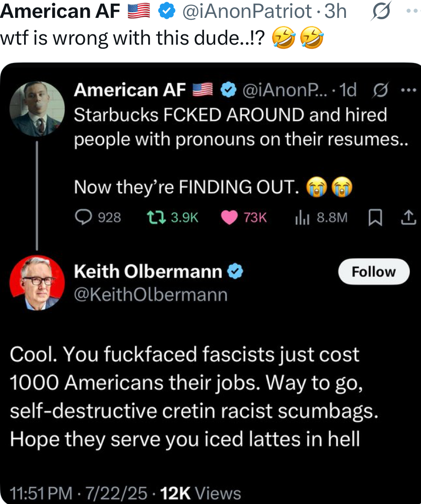Click Keith Olbermann's blue verified badge
421x504 pixels.
point(235,271)
